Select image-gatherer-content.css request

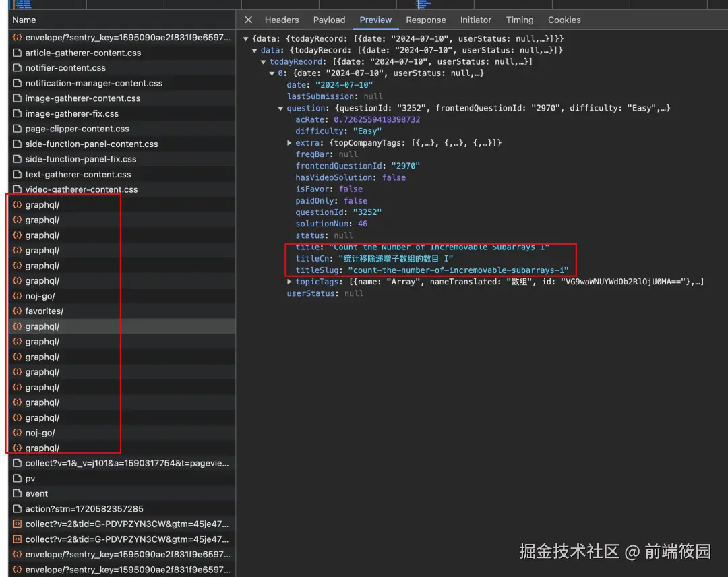tap(121, 98)
